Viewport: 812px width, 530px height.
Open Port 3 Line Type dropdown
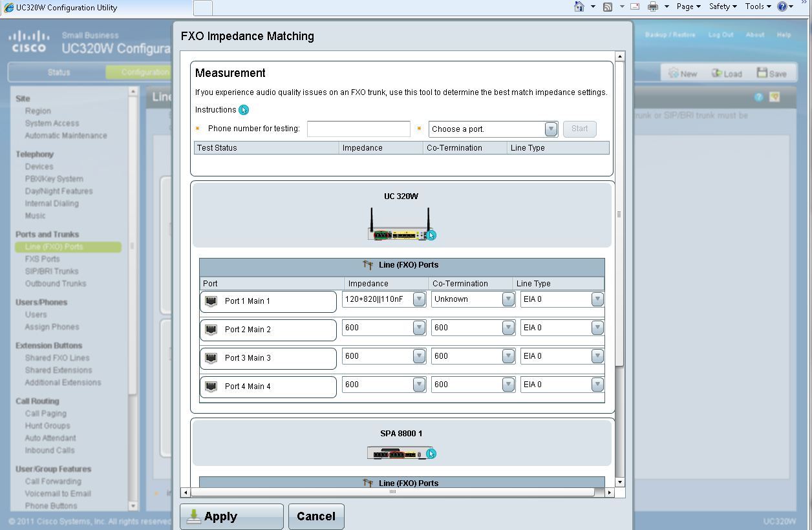point(597,356)
